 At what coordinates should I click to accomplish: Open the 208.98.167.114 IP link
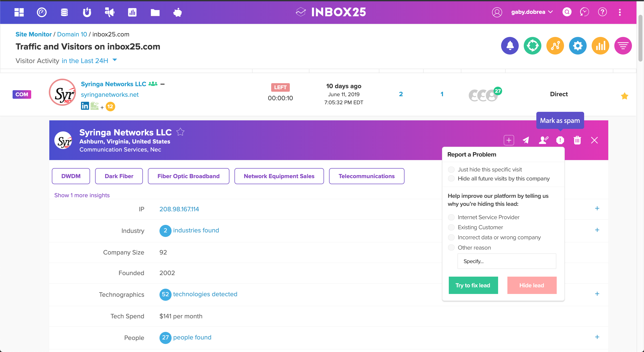pyautogui.click(x=179, y=209)
